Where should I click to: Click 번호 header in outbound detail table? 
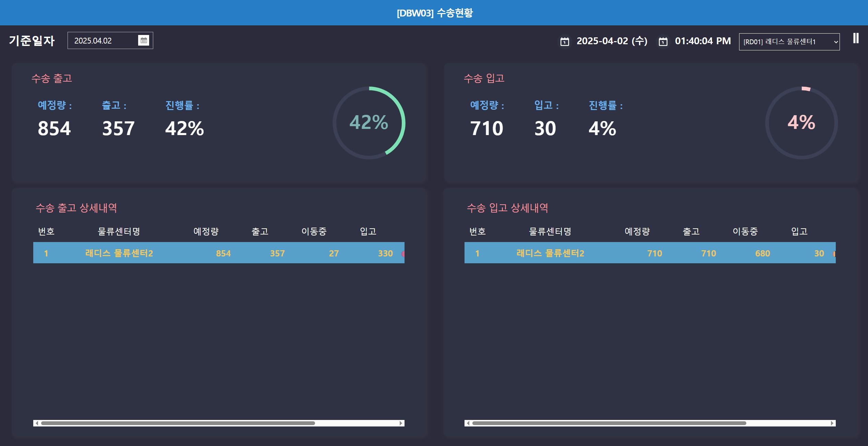[x=46, y=231]
